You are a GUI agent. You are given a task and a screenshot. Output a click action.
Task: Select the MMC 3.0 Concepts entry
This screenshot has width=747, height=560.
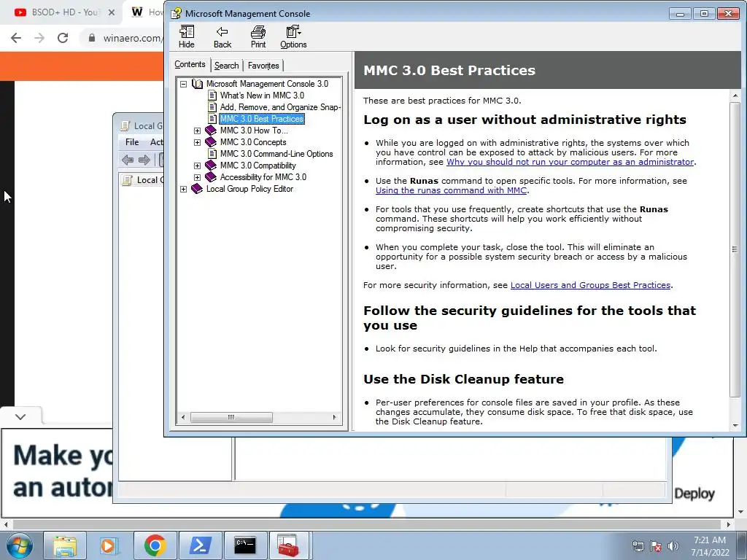[253, 142]
